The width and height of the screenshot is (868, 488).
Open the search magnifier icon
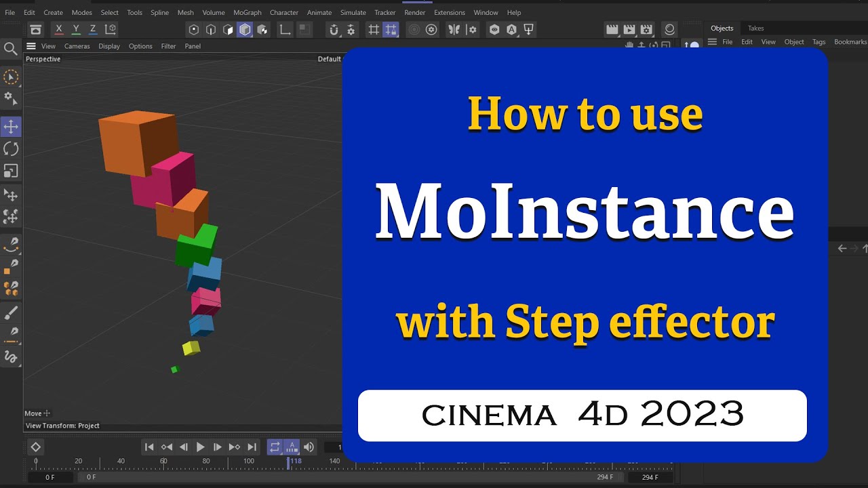point(11,49)
